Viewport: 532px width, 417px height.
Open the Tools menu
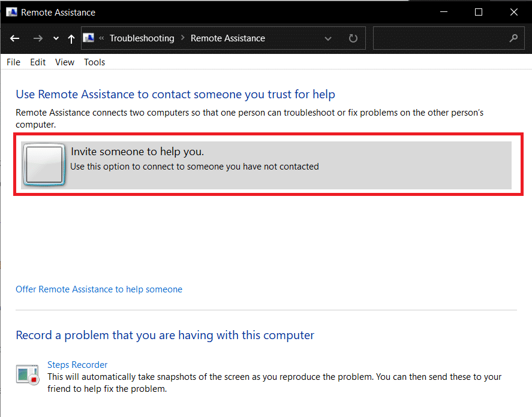tap(94, 62)
